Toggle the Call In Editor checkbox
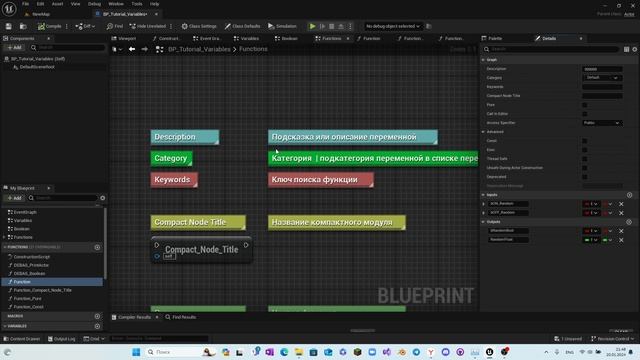Screen dimensions: 640x360 tap(584, 114)
